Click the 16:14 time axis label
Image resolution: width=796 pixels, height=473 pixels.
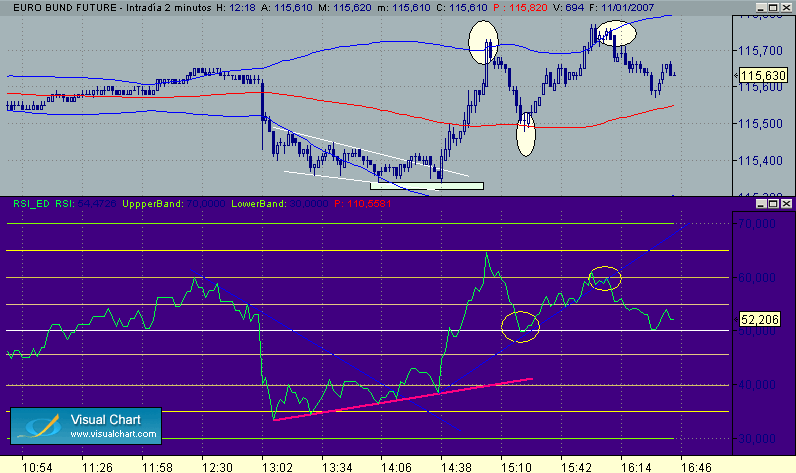click(x=636, y=467)
